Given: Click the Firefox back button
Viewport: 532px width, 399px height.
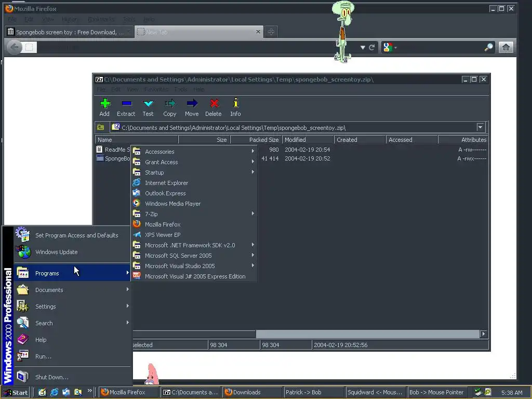Looking at the screenshot, I should click(14, 47).
